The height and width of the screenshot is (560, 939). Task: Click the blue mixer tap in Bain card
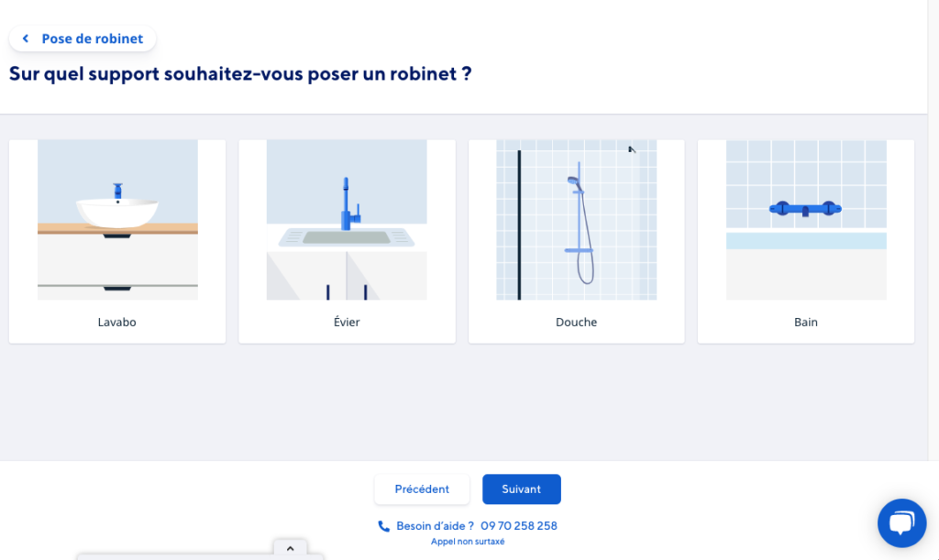coord(804,209)
